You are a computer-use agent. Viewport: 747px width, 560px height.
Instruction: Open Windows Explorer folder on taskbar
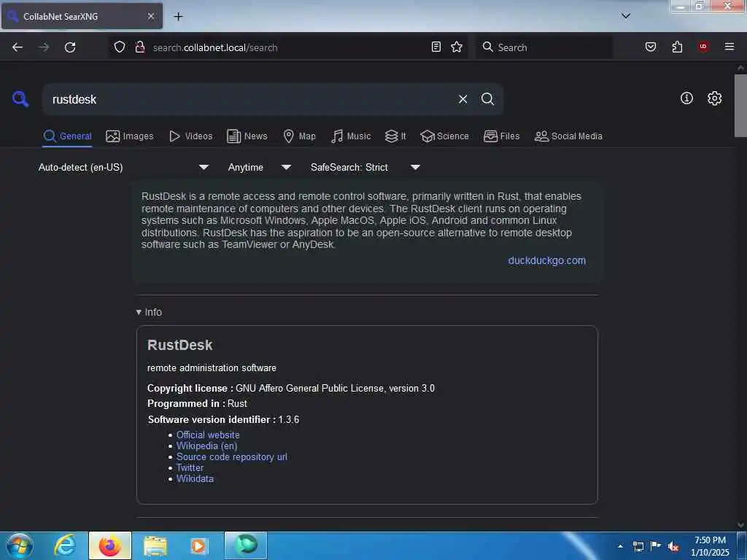[155, 545]
